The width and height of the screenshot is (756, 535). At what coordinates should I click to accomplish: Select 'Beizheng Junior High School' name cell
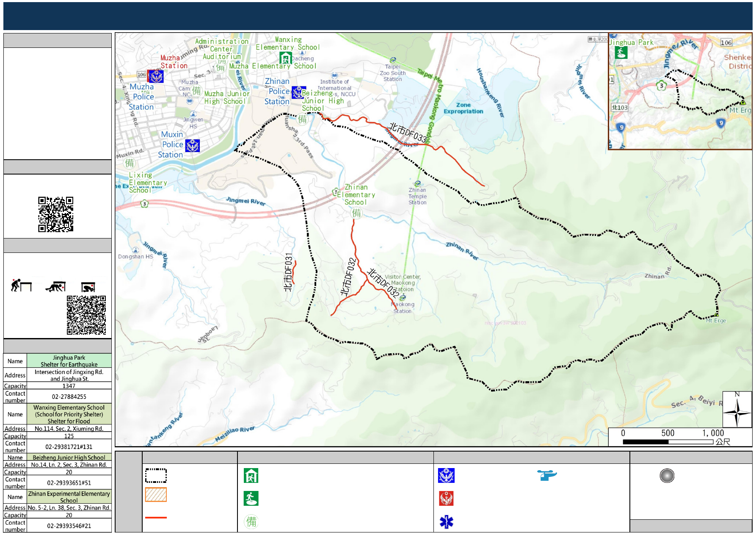pyautogui.click(x=69, y=457)
